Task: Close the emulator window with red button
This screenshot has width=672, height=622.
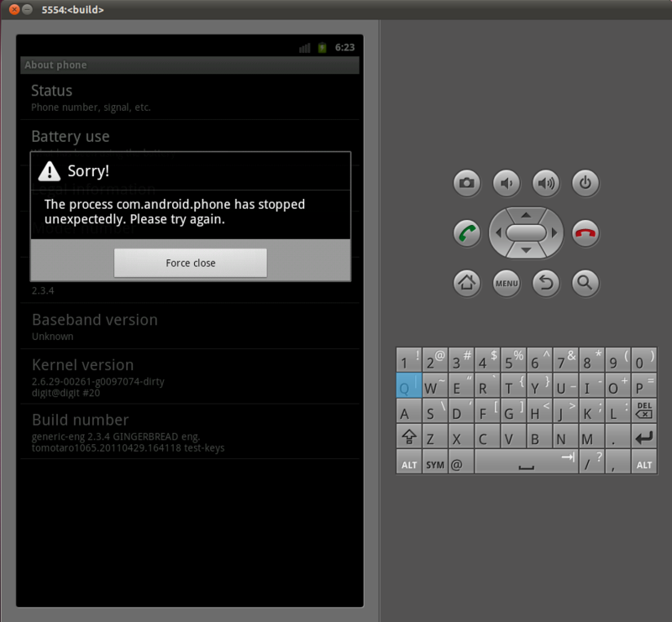Action: 14,9
